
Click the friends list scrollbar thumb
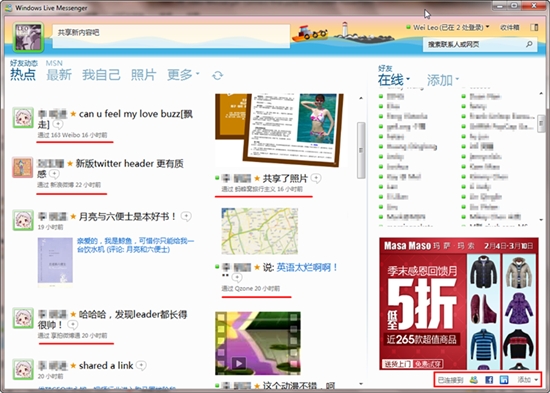[541, 123]
